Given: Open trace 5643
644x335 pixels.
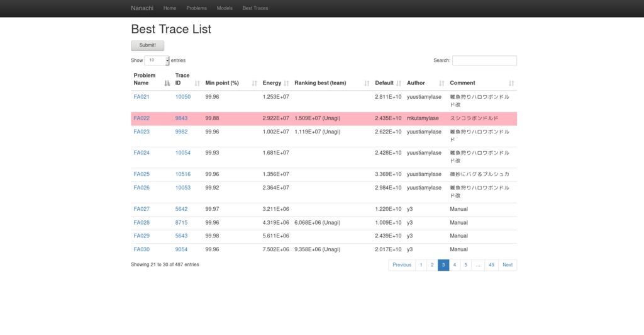Looking at the screenshot, I should point(181,236).
